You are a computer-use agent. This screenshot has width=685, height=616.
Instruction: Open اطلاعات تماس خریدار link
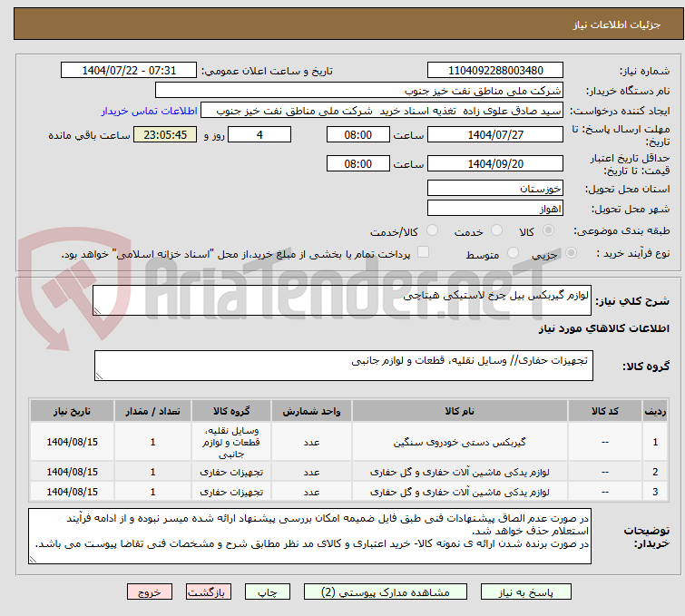(150, 111)
